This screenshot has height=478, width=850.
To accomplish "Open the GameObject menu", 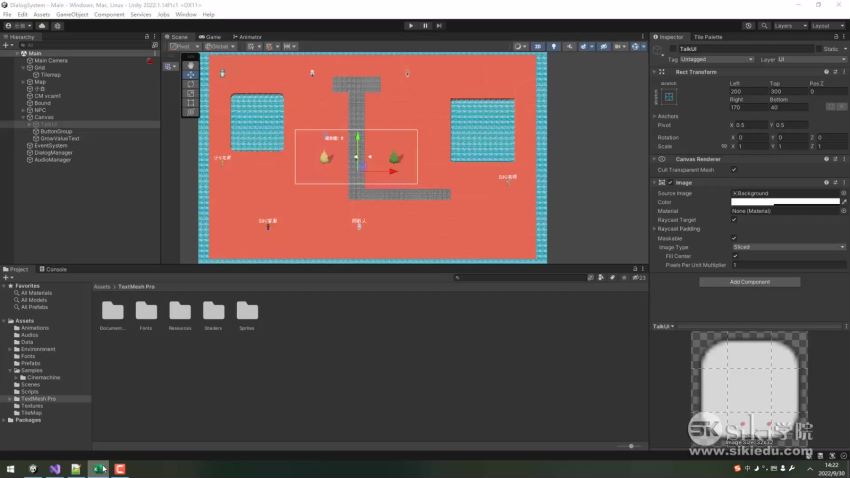I will [71, 15].
